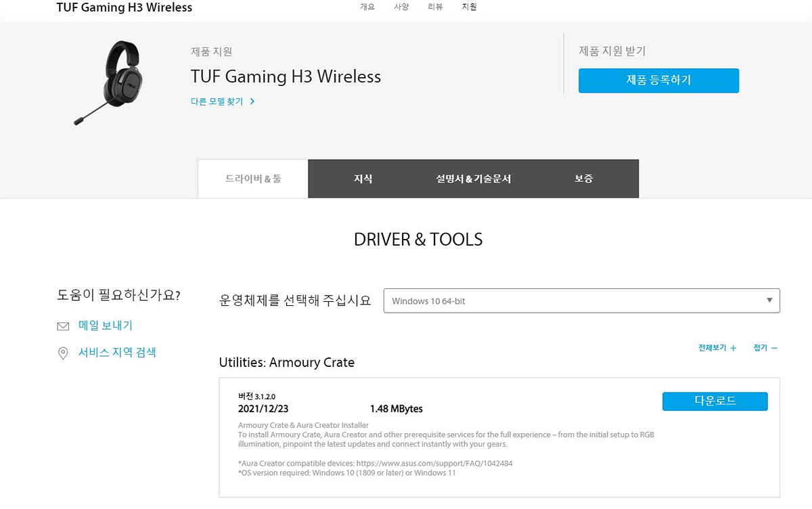Click the Utilities: Armoury Crate heading
Image resolution: width=812 pixels, height=509 pixels.
(287, 362)
